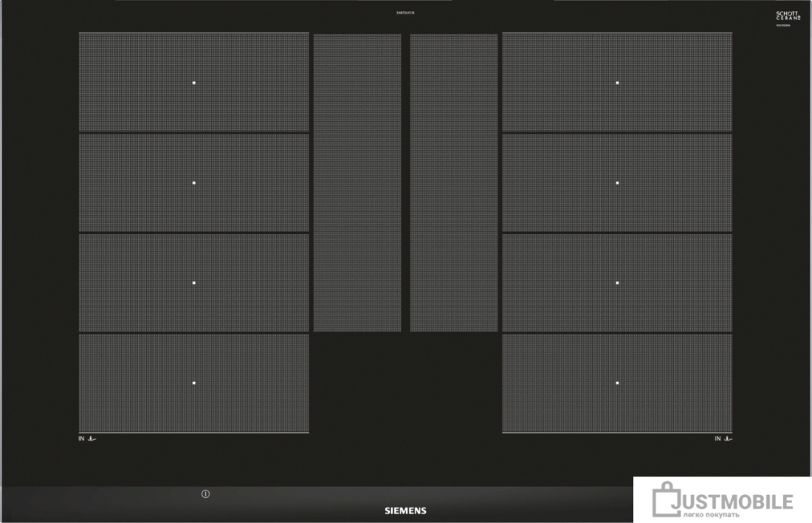This screenshot has width=812, height=523.
Task: Select the bottom-left cooking zone
Action: [193, 383]
